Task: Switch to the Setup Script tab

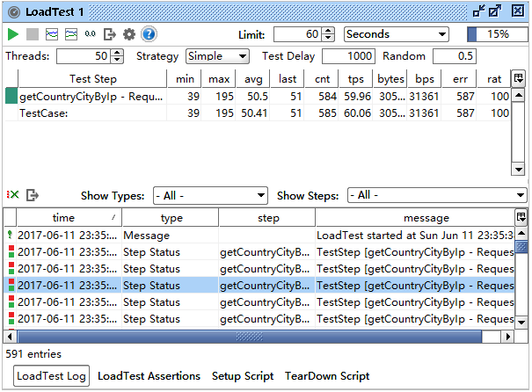Action: [243, 375]
